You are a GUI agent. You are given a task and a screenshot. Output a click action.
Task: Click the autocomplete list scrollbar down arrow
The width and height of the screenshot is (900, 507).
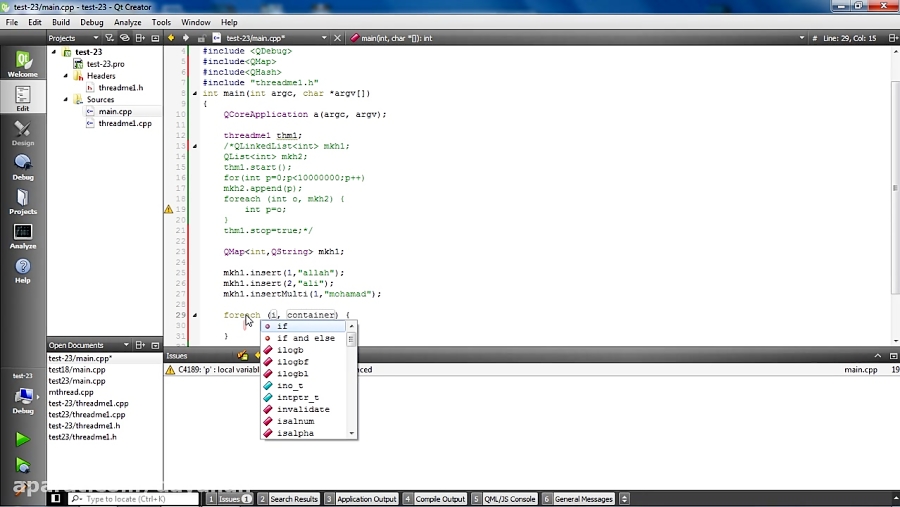[x=351, y=433]
